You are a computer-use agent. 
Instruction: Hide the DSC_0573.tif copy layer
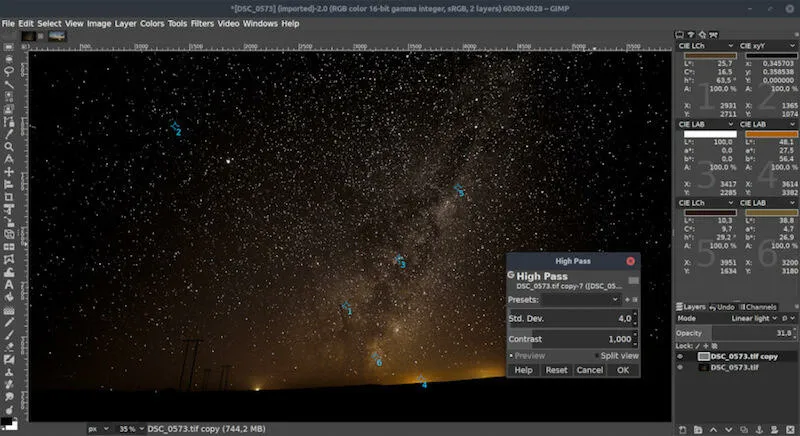click(681, 356)
